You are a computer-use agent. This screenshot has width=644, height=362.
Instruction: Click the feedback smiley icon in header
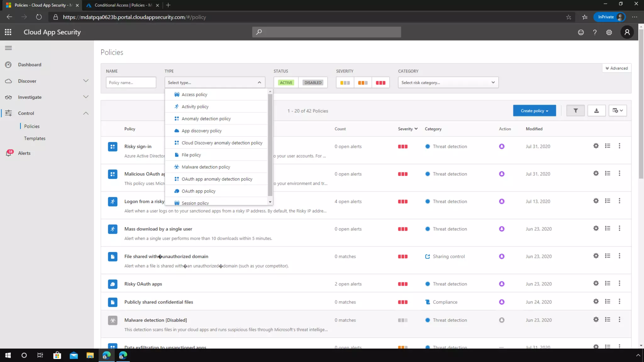point(580,32)
